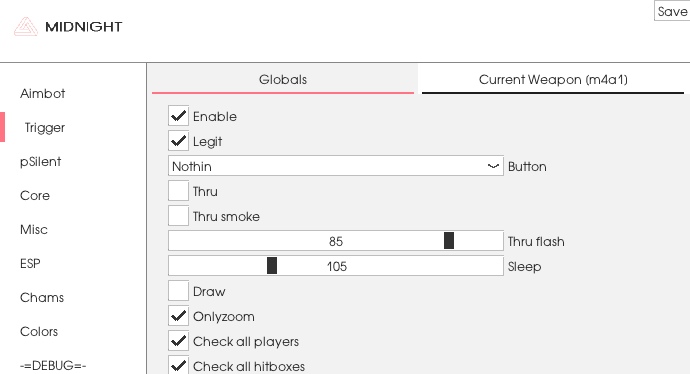This screenshot has width=690, height=374.
Task: Uncheck Check all players
Action: [x=178, y=341]
